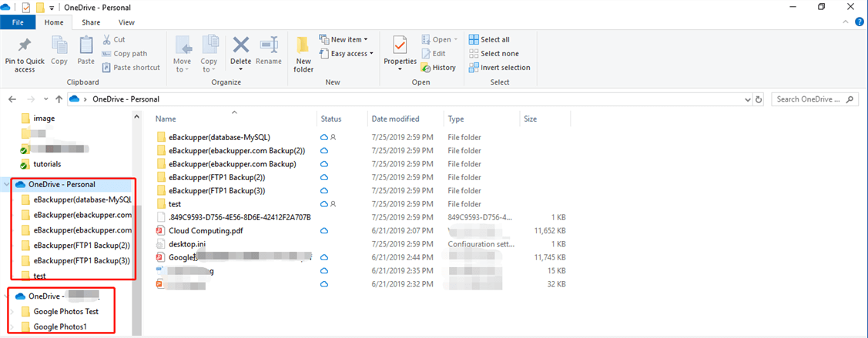Open the Properties checkmark icon
Screen dimensions: 868x338
click(400, 44)
